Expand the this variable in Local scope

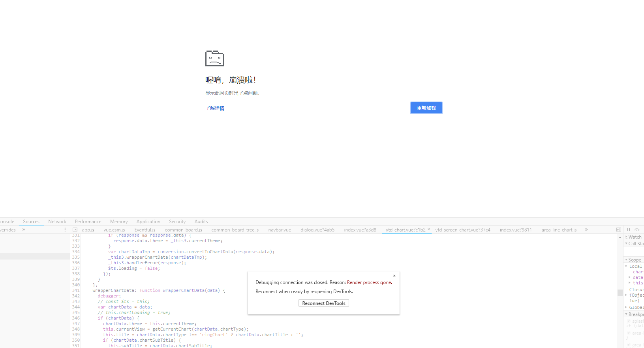pos(629,283)
